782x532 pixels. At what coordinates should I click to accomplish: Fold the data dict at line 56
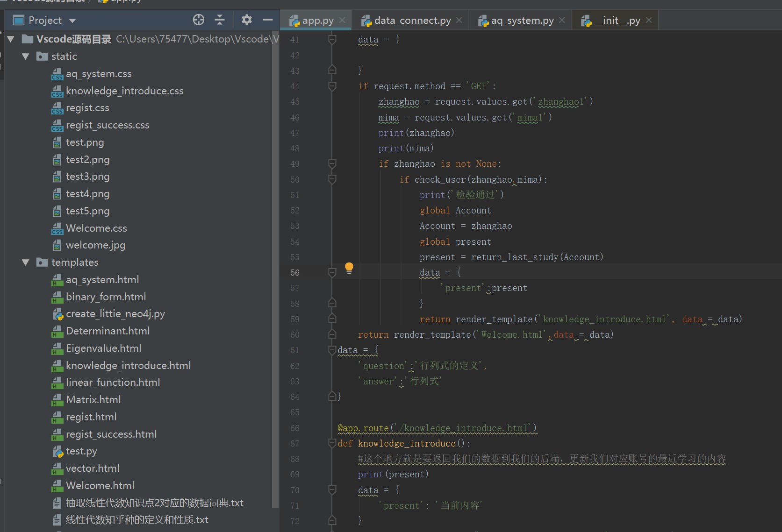pos(332,272)
